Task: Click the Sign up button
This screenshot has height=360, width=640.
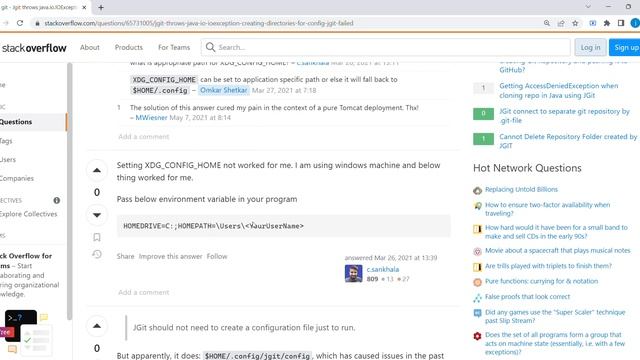Action: (x=625, y=47)
